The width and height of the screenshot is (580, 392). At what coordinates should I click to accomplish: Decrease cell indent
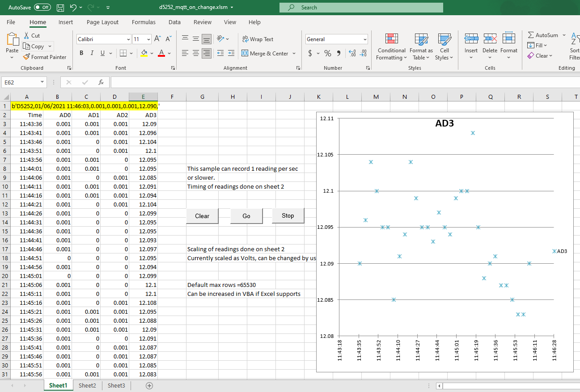coord(220,53)
